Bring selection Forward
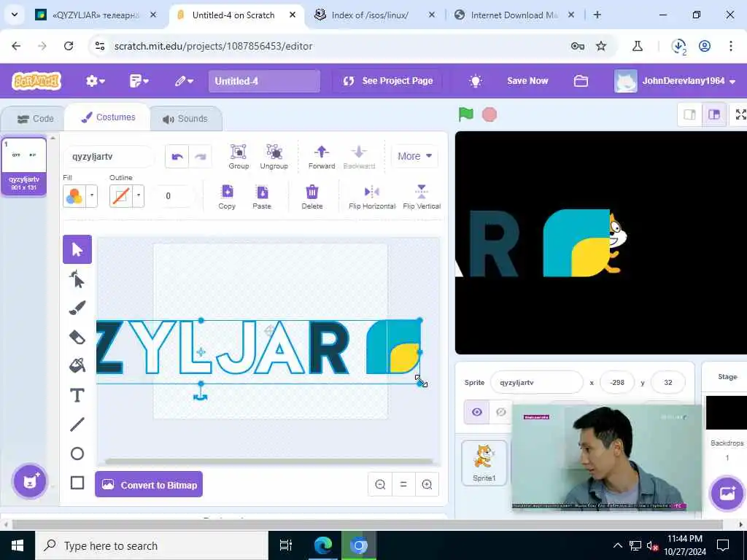The width and height of the screenshot is (747, 560). click(x=322, y=157)
